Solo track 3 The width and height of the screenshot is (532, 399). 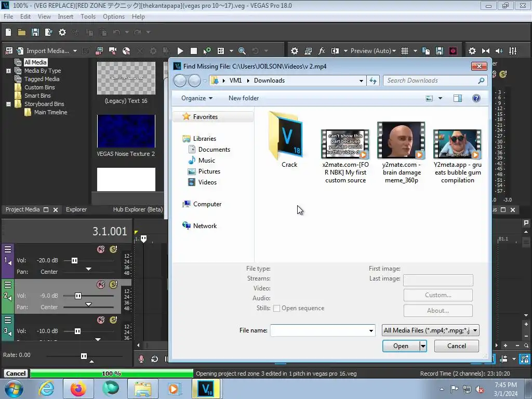pyautogui.click(x=113, y=320)
